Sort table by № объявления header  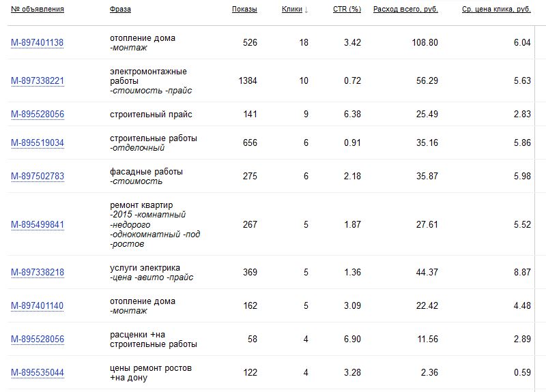[38, 10]
